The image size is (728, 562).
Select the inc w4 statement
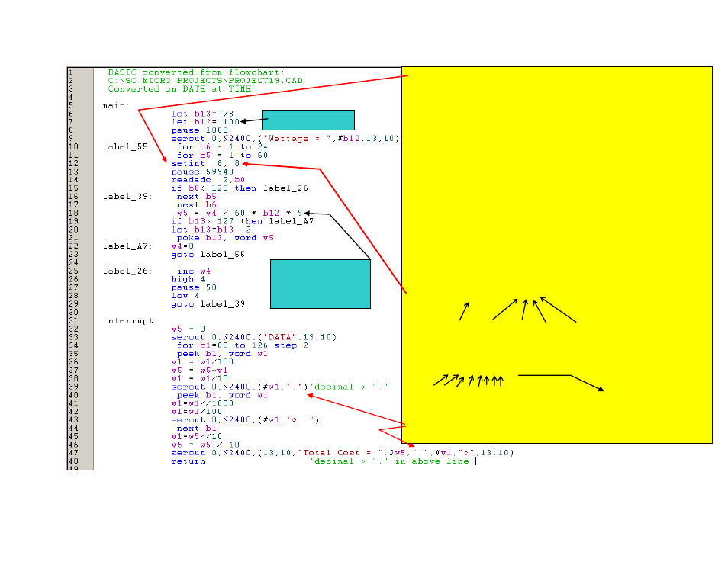(x=194, y=271)
